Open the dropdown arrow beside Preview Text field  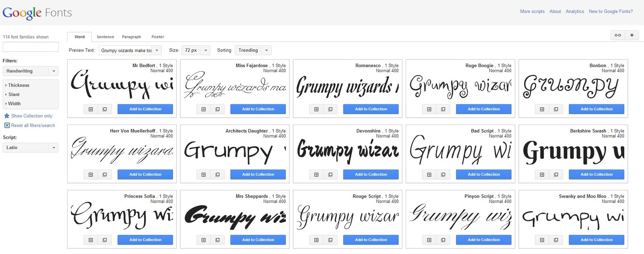click(157, 50)
